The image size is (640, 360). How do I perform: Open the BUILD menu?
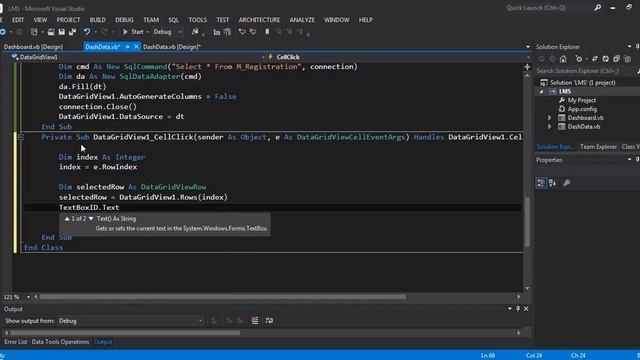98,20
